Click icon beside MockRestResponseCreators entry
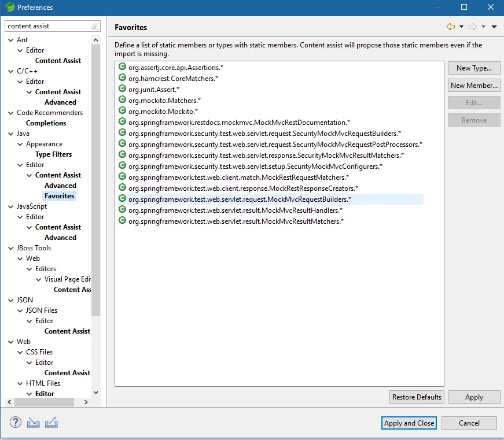This screenshot has height=440, width=504. [122, 187]
